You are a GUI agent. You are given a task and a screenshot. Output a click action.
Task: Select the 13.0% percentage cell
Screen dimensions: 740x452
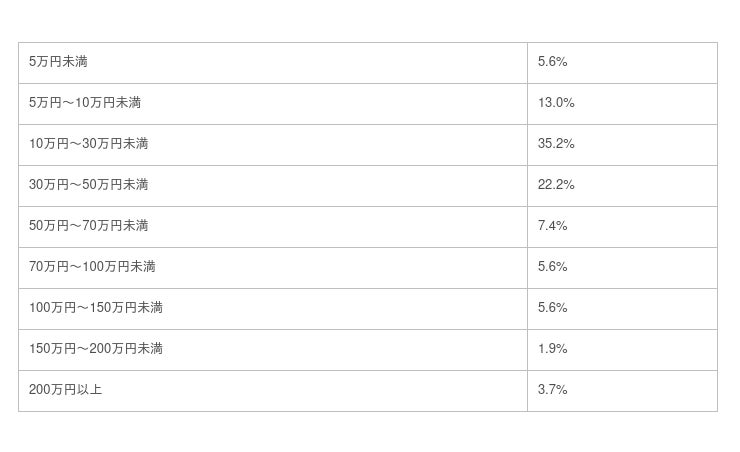(556, 103)
